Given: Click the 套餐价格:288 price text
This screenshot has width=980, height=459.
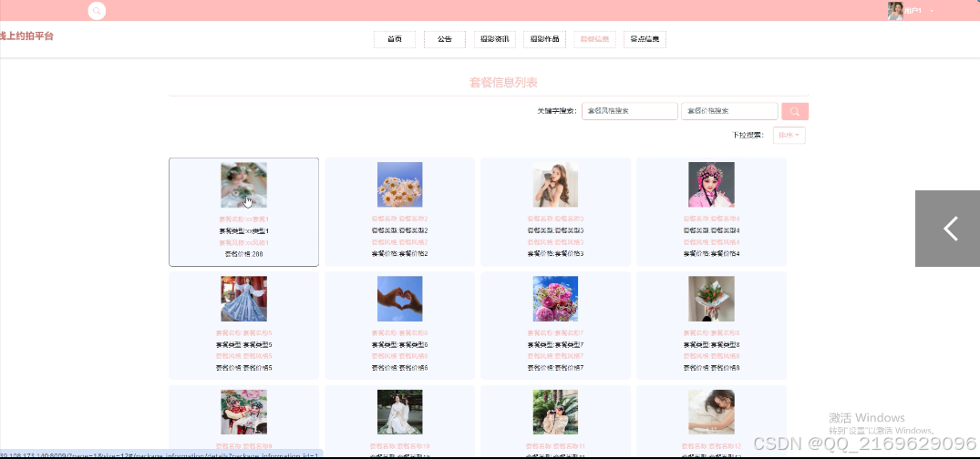Looking at the screenshot, I should click(x=243, y=254).
